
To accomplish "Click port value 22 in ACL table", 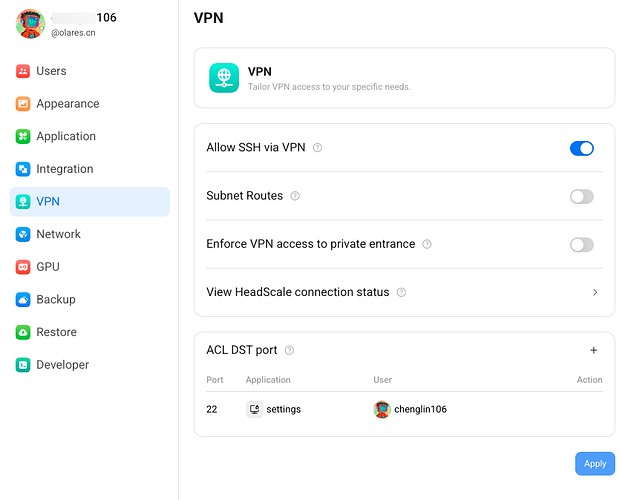I will point(212,409).
